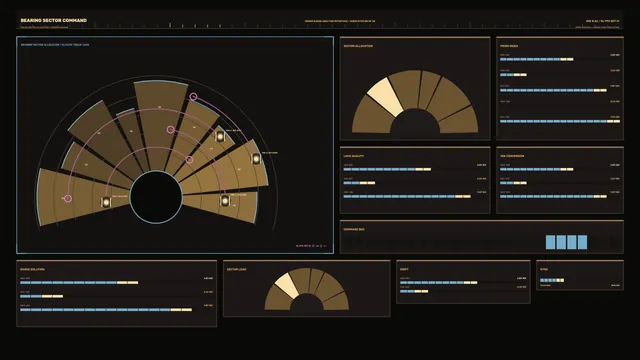Click the pink node at the far-left sector's outer end
Viewport: 640px width, 360px height.
point(68,198)
